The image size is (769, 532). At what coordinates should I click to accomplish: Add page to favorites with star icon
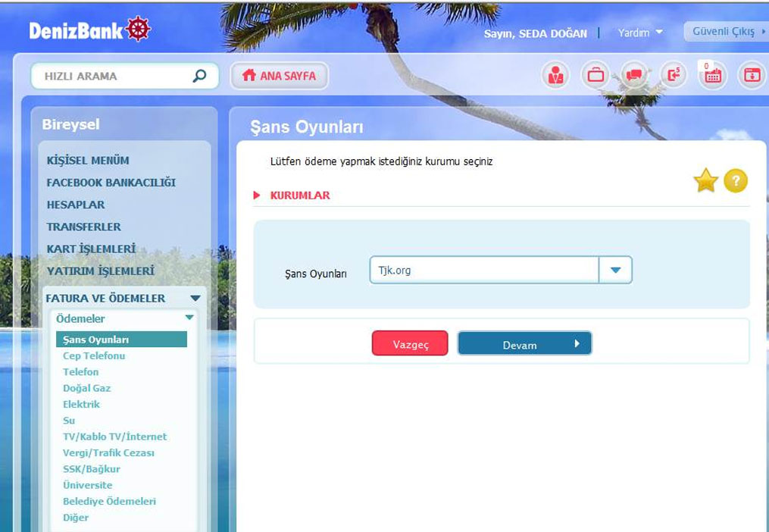point(705,180)
